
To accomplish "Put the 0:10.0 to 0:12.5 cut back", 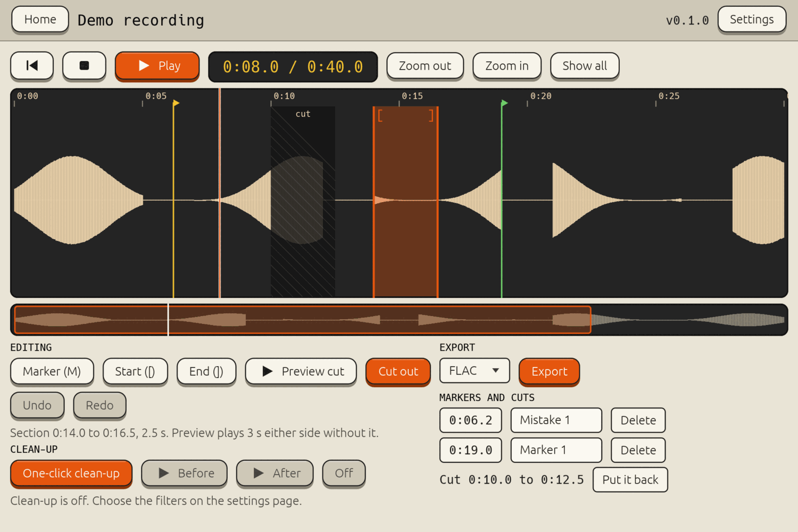I will [x=630, y=480].
